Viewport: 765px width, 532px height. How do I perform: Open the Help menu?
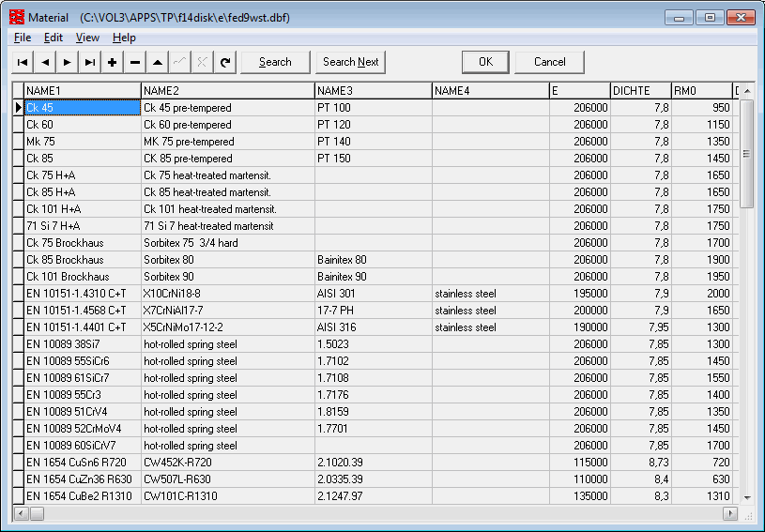coord(124,38)
